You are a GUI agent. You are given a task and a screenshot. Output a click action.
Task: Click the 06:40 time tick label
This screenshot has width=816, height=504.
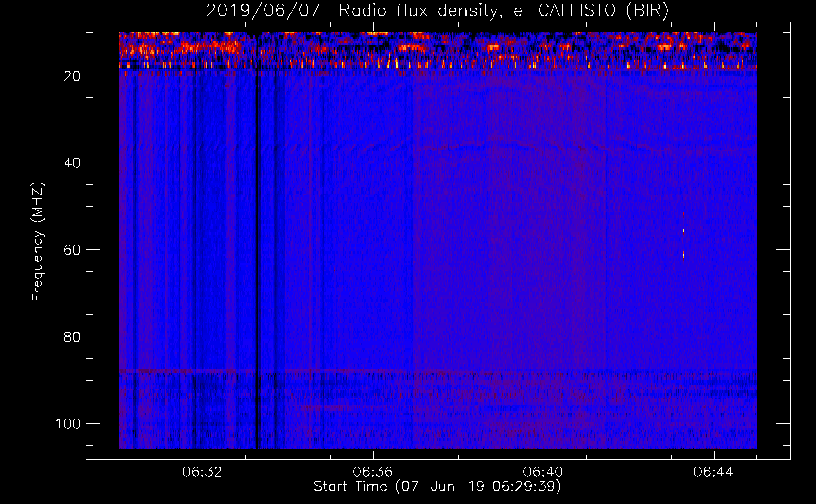(x=543, y=472)
